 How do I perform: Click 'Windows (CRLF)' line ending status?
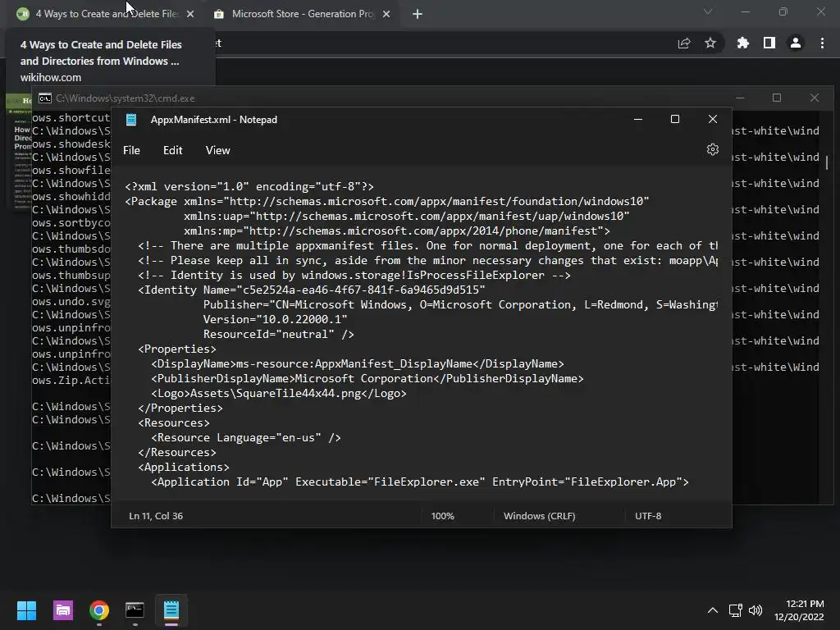point(540,516)
